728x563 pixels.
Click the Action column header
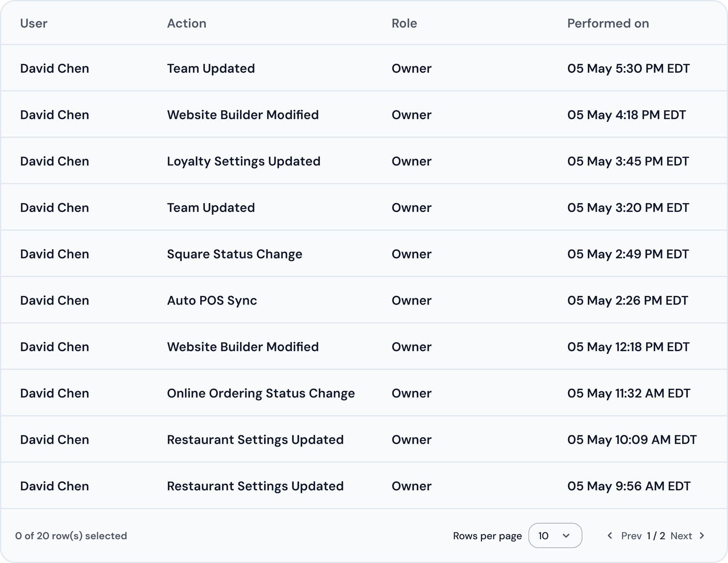click(187, 23)
